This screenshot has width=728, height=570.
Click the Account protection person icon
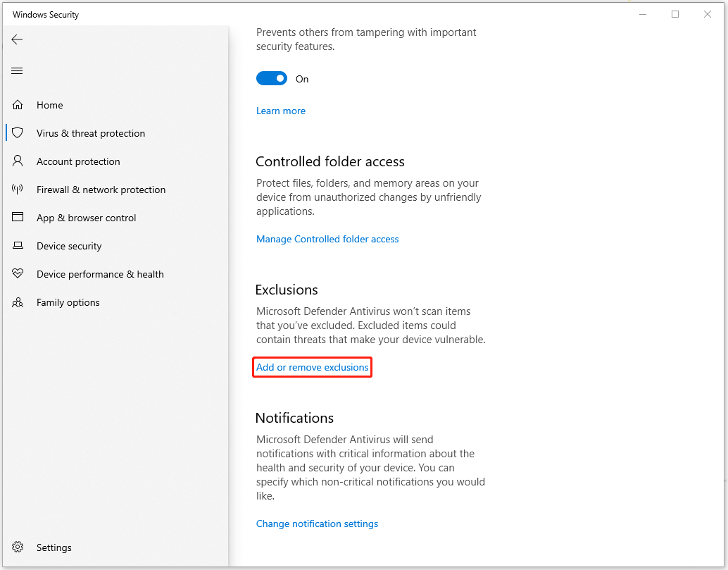[x=18, y=161]
